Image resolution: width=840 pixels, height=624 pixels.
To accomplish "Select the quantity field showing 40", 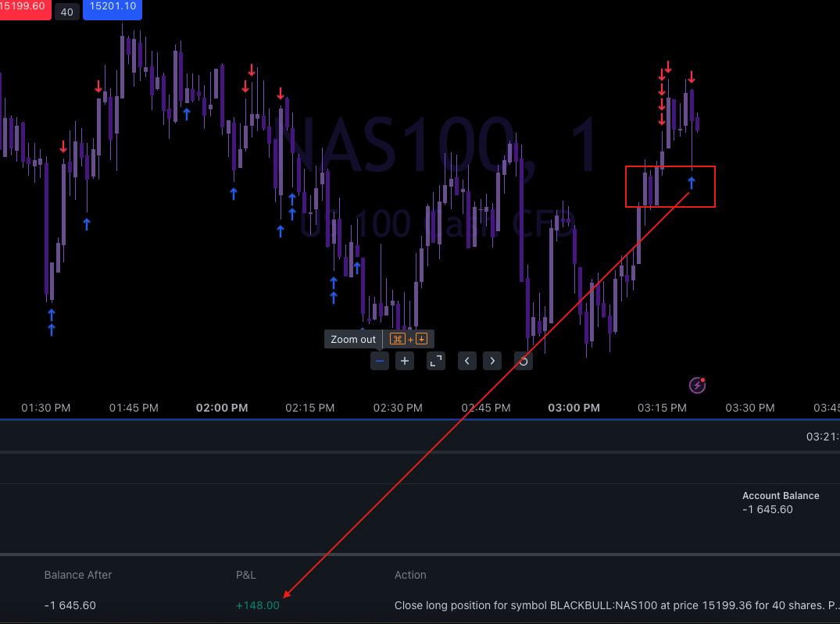I will [66, 12].
